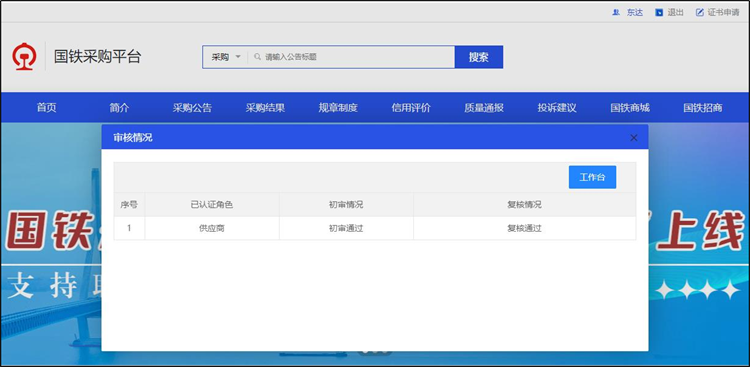
Task: Close the 审核情况 dialog with X
Action: pyautogui.click(x=634, y=138)
